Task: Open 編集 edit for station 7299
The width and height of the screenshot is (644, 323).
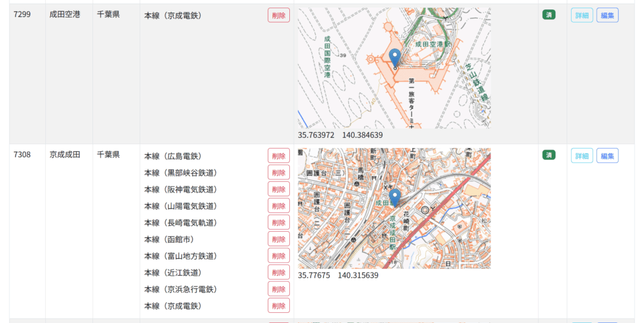Action: (608, 15)
